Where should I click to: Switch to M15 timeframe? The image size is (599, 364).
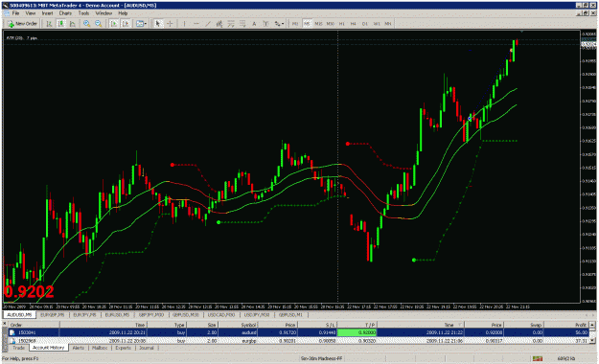click(318, 24)
